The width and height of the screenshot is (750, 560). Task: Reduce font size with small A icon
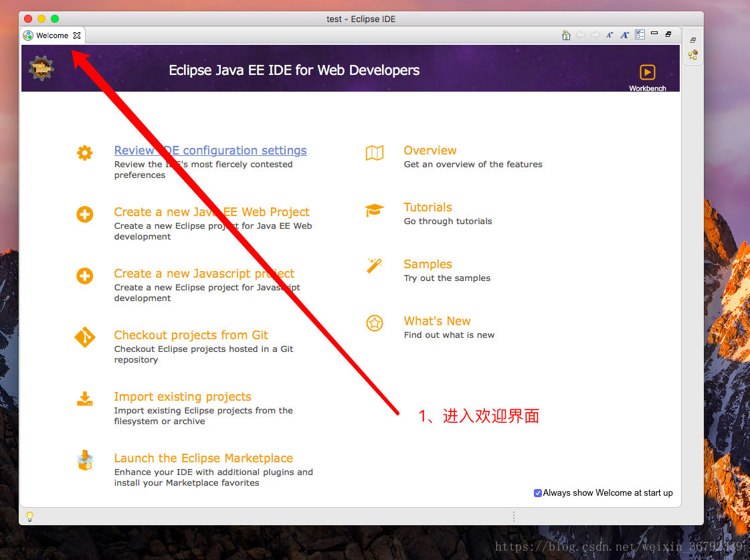click(610, 35)
